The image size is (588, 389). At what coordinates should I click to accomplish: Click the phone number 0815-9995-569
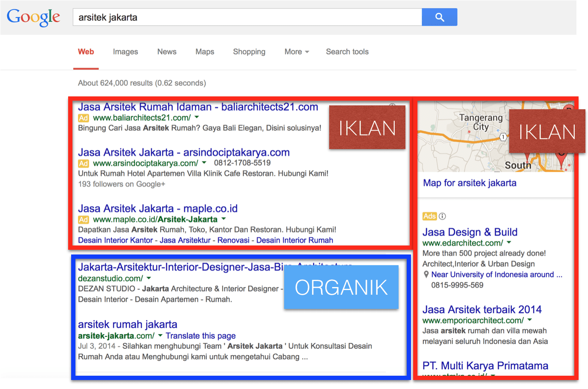pyautogui.click(x=457, y=285)
